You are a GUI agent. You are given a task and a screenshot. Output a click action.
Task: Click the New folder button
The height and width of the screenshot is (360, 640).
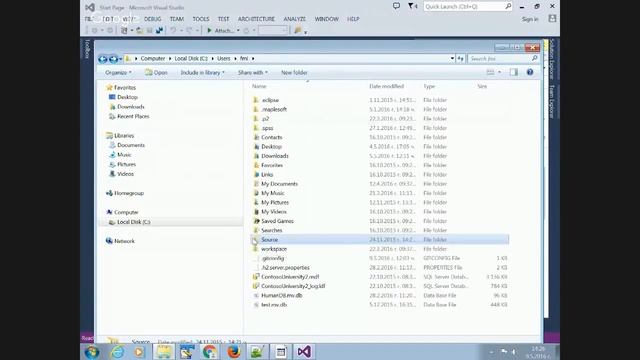pyautogui.click(x=294, y=72)
